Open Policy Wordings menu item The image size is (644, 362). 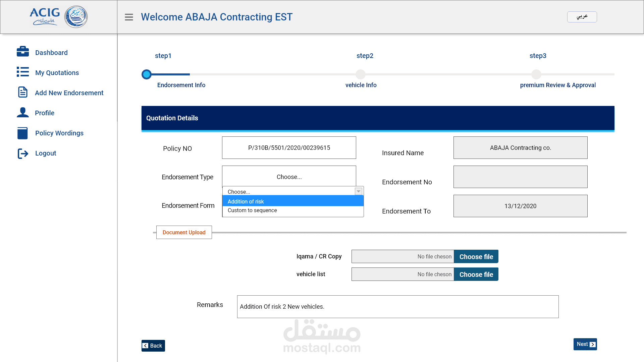59,133
